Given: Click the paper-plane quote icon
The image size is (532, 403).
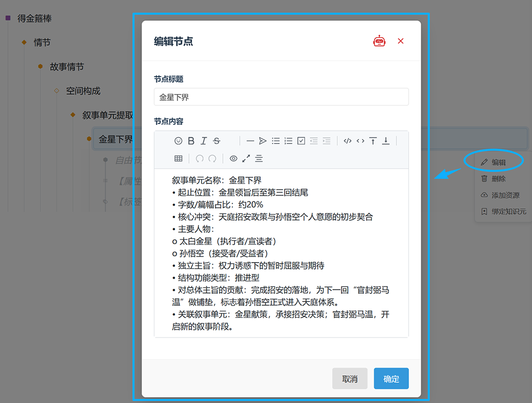Looking at the screenshot, I should pos(263,141).
